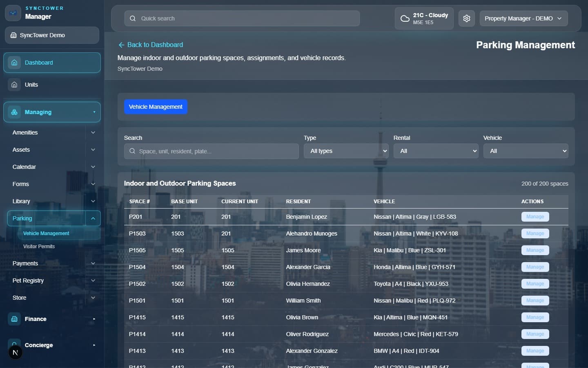Click resident Alehandro Munoges

click(312, 233)
